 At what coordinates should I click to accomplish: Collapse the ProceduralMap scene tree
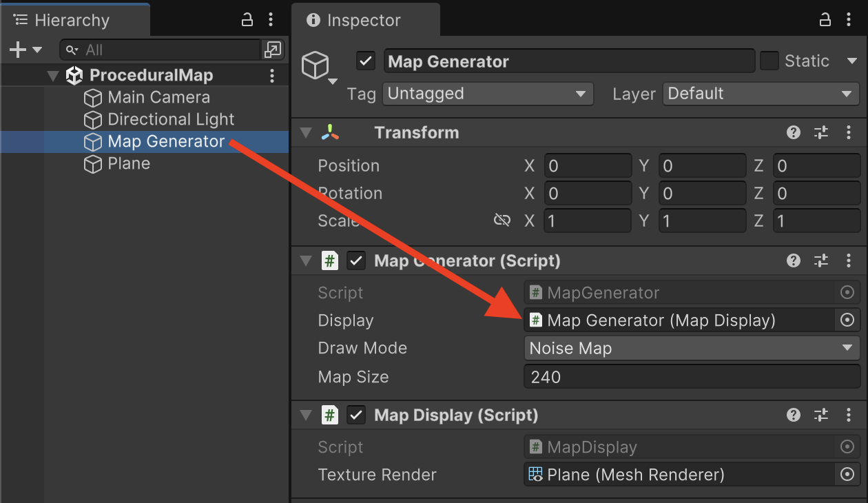pyautogui.click(x=53, y=76)
